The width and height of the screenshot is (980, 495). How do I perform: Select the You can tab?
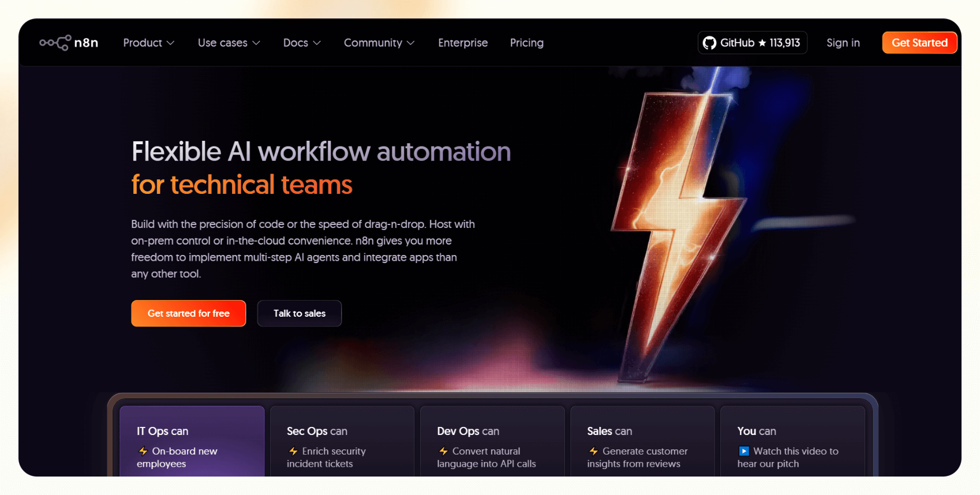(792, 441)
